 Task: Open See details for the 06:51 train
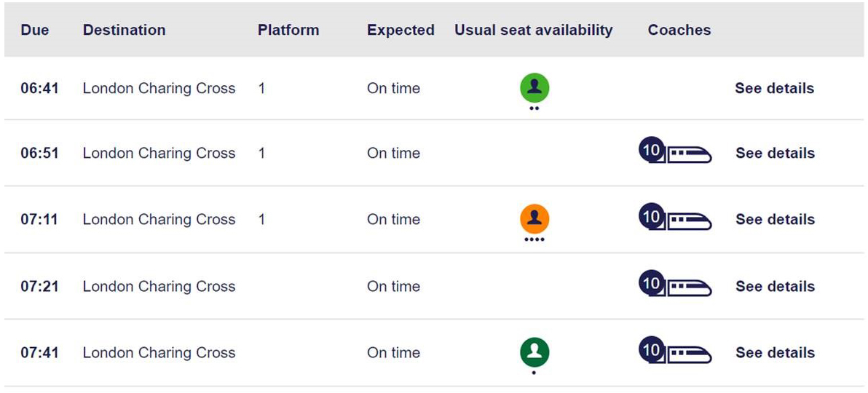pos(775,153)
